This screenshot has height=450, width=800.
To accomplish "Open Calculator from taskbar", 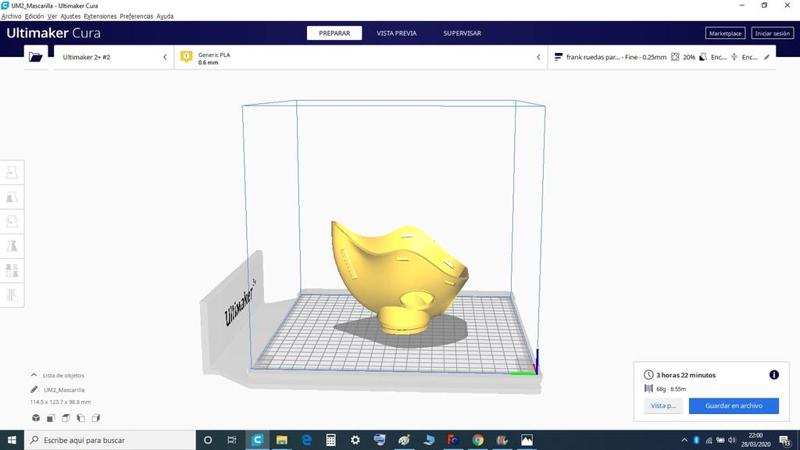I will click(331, 440).
